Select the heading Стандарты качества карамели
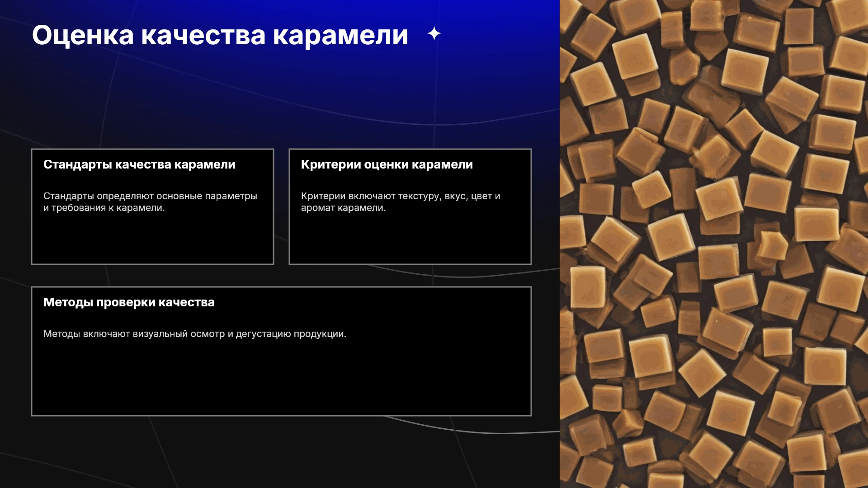The height and width of the screenshot is (488, 868). (x=139, y=164)
